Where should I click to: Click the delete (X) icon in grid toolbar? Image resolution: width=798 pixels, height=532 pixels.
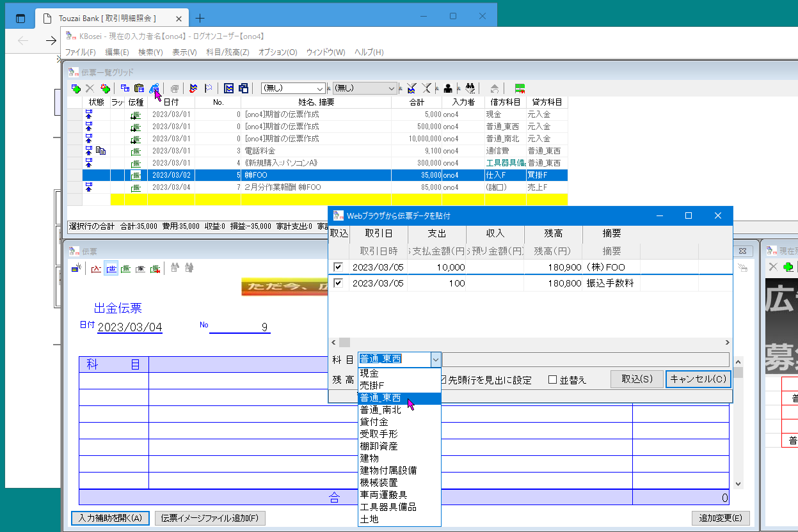tap(90, 88)
